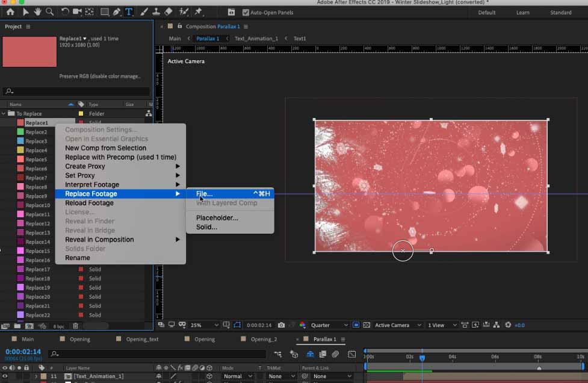This screenshot has height=383, width=588.
Task: Open the 25% magnification dropdown
Action: point(205,325)
